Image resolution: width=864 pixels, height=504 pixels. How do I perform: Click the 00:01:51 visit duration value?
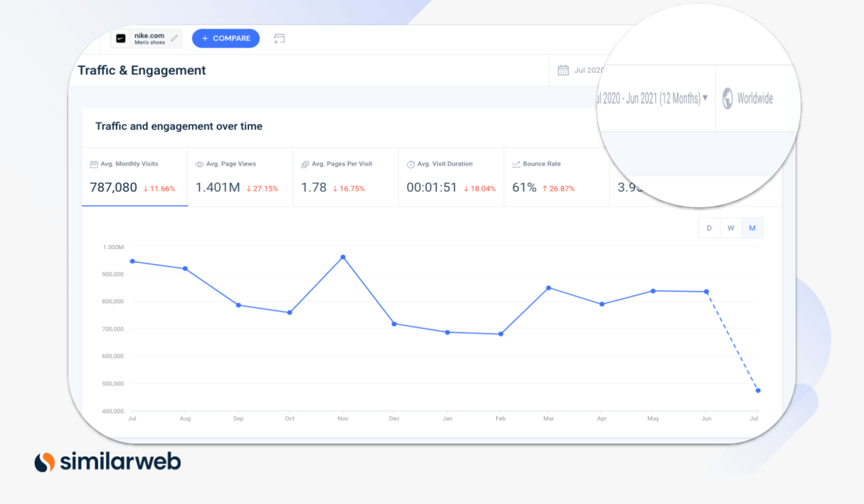432,187
